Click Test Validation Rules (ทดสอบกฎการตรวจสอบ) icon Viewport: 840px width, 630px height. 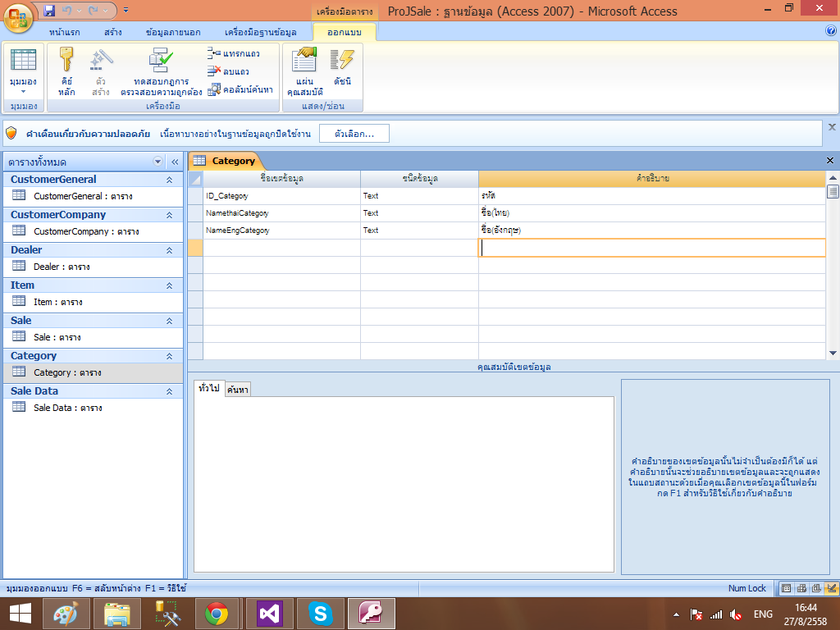[x=161, y=71]
